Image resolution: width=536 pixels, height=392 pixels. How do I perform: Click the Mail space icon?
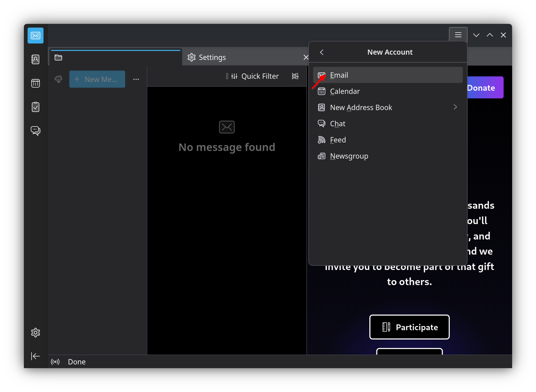coord(35,36)
